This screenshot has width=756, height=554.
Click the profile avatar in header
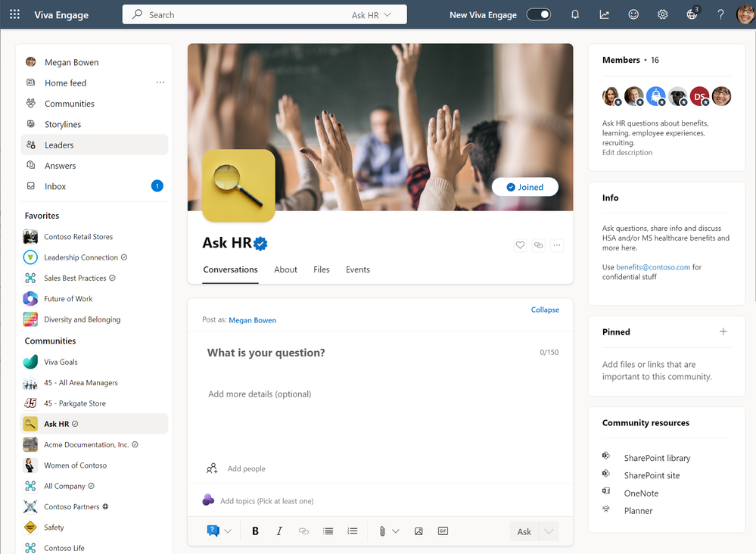pos(745,14)
